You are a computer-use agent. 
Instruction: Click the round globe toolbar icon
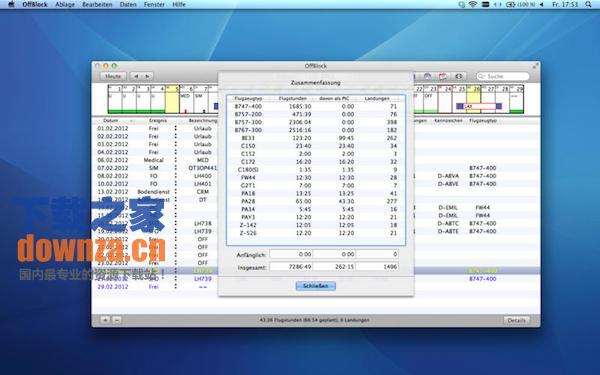pos(427,77)
